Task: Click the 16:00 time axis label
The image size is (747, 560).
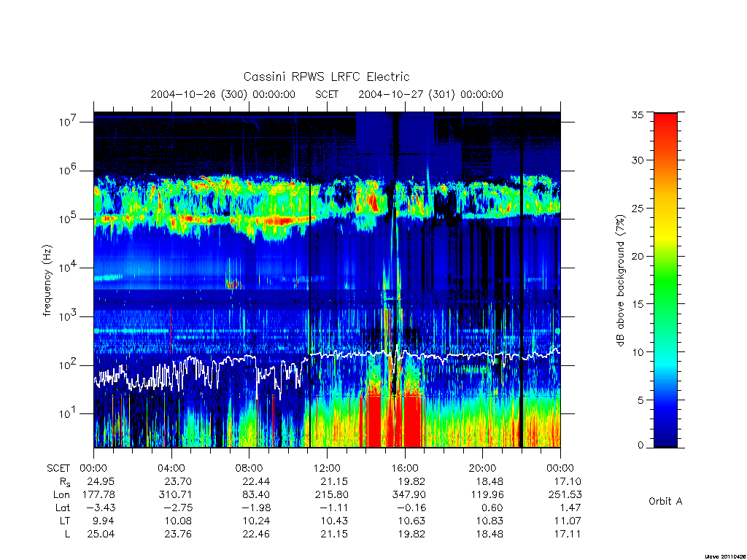Action: (x=405, y=468)
